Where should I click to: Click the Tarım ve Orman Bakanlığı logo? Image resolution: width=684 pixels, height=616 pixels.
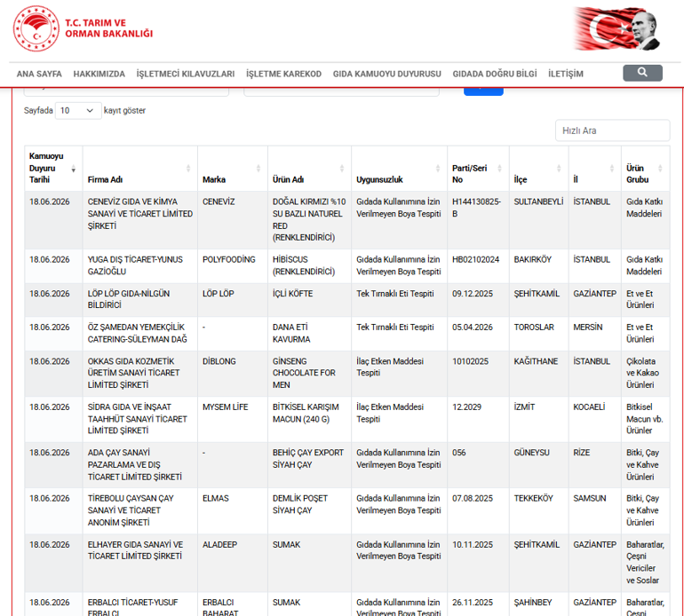tap(83, 28)
